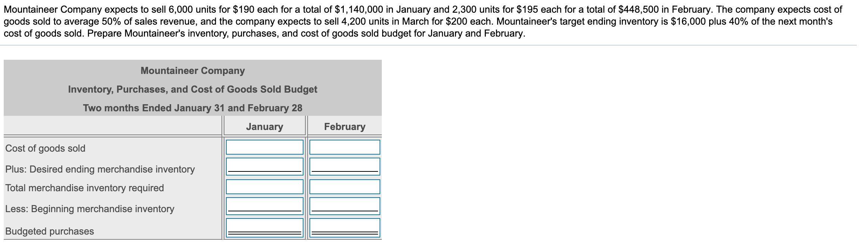Click February Cost of goods sold field
Screen dimensions: 868x245
[x=345, y=147]
